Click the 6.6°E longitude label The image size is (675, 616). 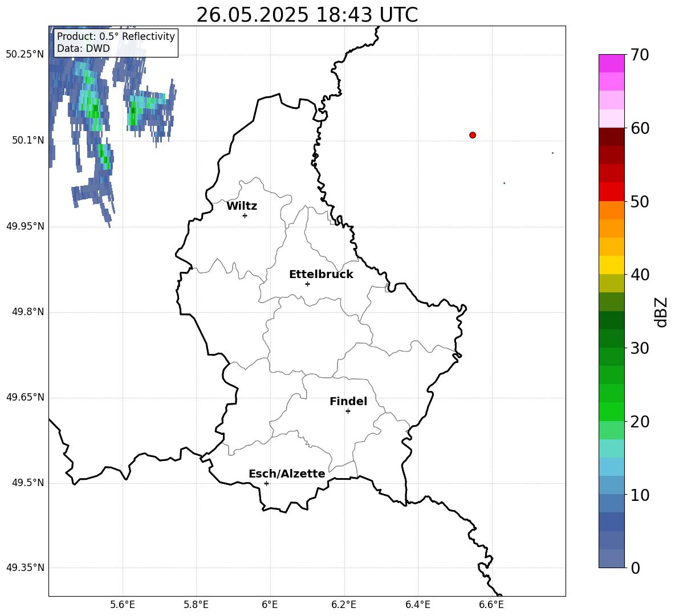[491, 605]
